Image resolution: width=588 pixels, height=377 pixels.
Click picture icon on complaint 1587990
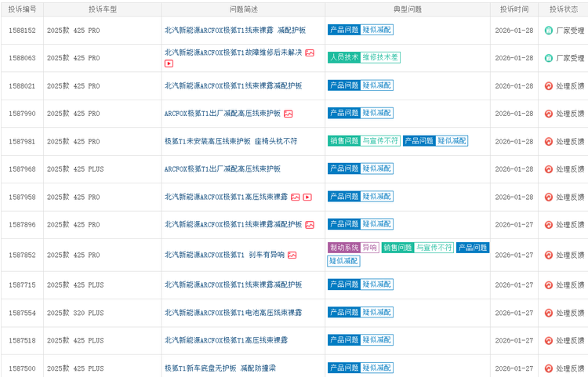(x=289, y=114)
